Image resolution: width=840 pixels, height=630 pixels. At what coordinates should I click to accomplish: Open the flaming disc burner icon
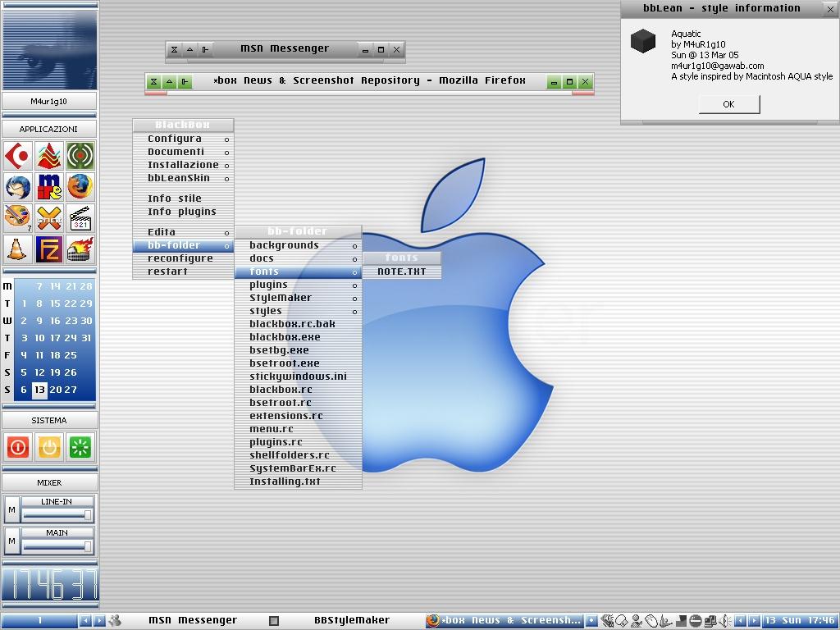coord(80,249)
